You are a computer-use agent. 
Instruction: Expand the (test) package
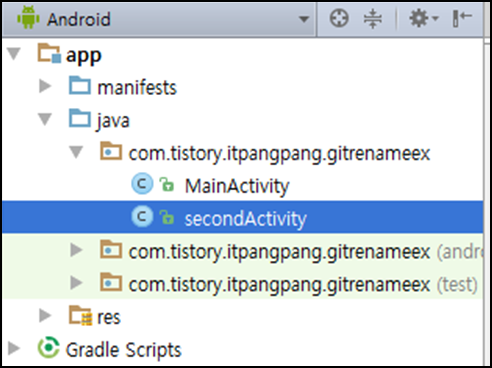pyautogui.click(x=76, y=283)
